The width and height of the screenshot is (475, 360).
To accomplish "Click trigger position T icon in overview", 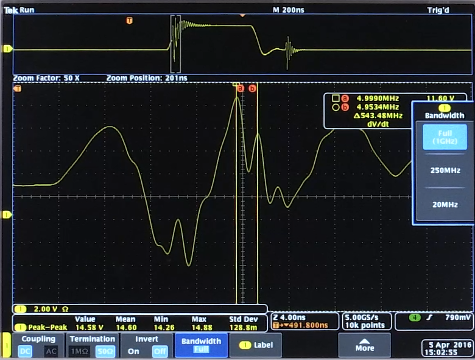I will click(129, 21).
